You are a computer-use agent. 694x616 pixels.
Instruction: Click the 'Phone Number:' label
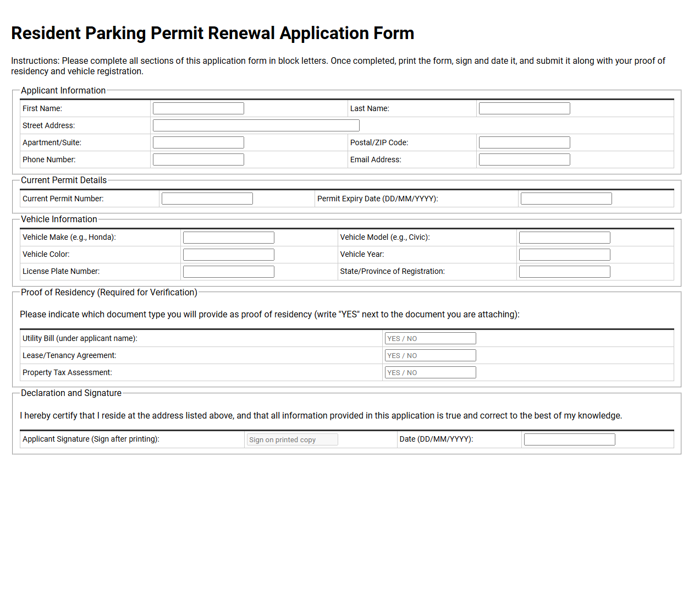coord(49,159)
